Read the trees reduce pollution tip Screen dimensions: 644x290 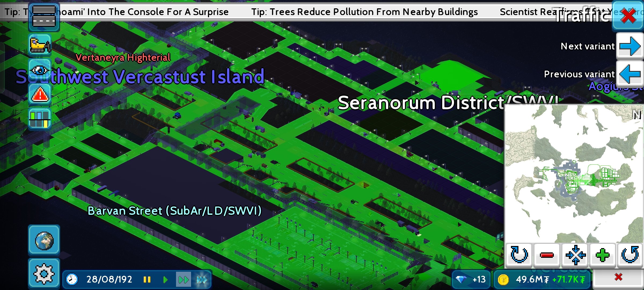364,12
